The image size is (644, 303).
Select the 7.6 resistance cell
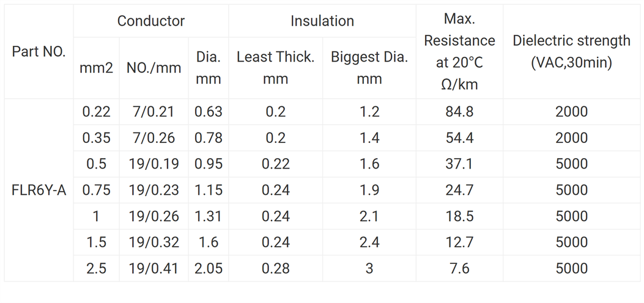coord(459,268)
